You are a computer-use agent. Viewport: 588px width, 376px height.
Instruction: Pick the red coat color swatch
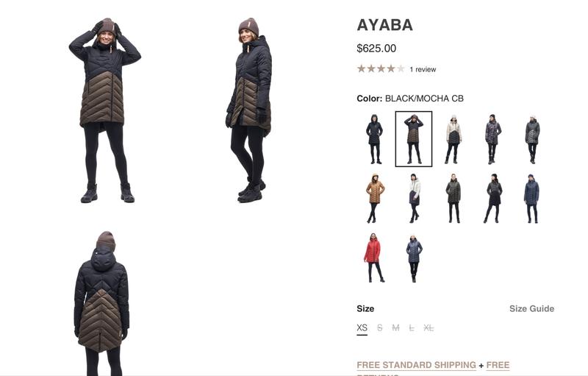(x=374, y=258)
